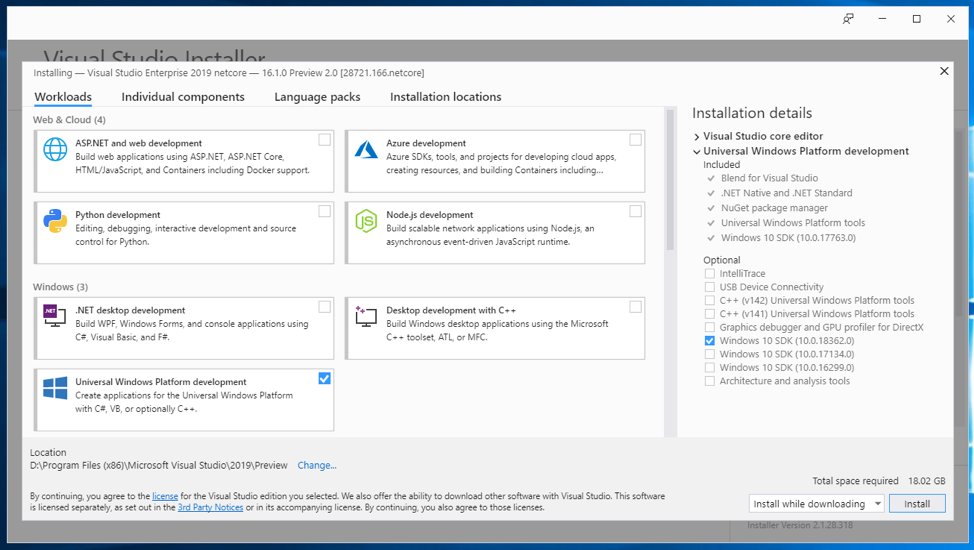The image size is (974, 550).
Task: Switch to the Individual components tab
Action: [183, 97]
